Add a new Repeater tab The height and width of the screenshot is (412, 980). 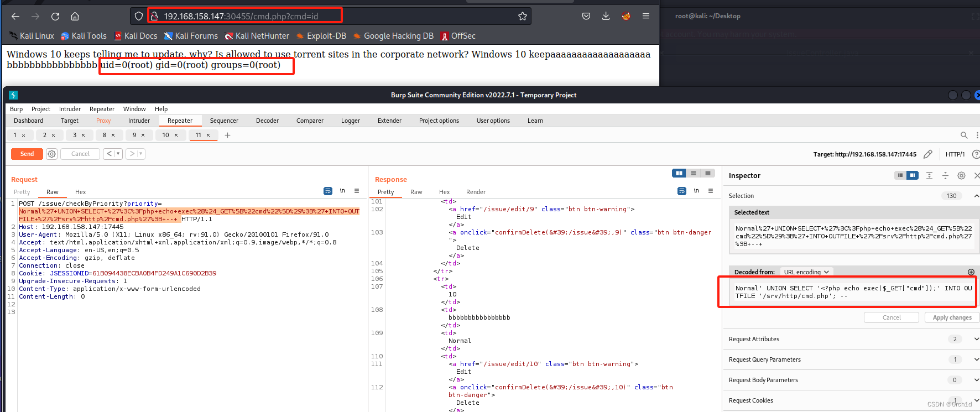click(227, 135)
